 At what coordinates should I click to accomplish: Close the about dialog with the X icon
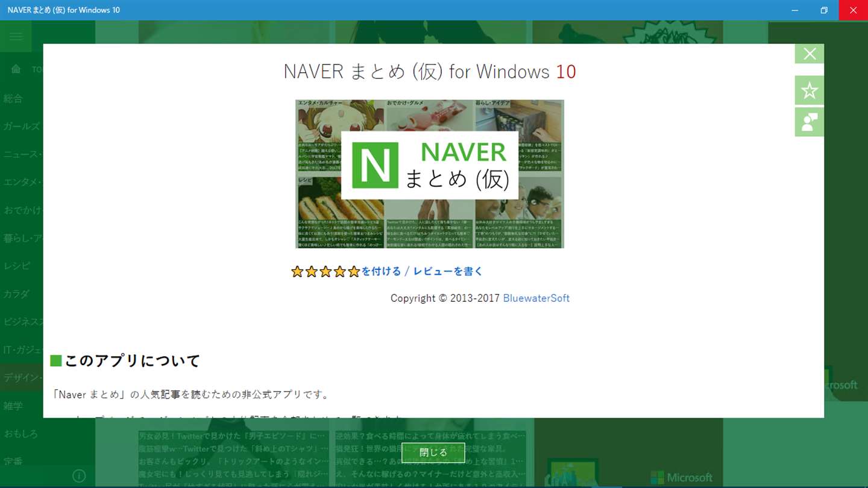tap(810, 54)
